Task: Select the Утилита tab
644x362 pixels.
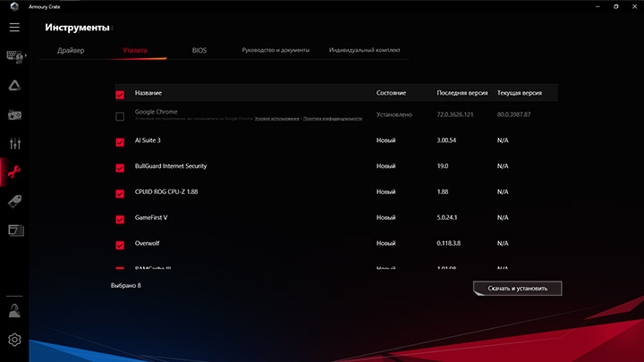Action: [135, 50]
